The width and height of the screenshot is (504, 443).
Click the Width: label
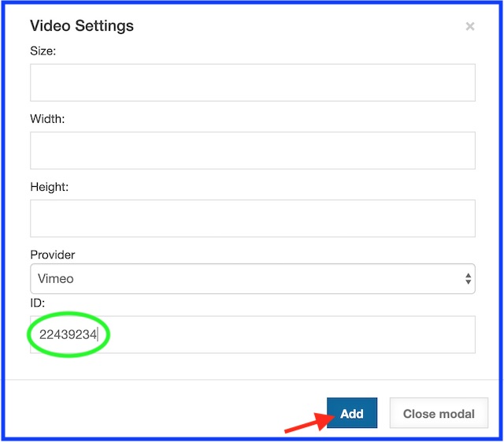(46, 119)
